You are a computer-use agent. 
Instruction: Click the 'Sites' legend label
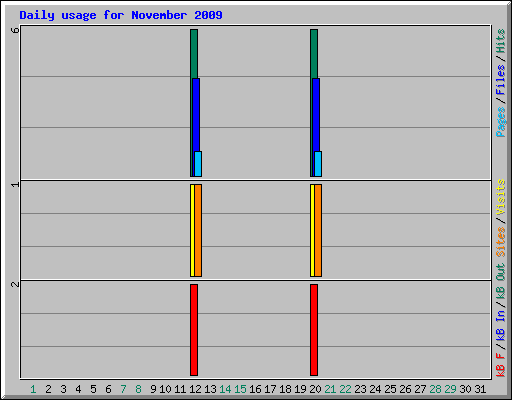(501, 242)
